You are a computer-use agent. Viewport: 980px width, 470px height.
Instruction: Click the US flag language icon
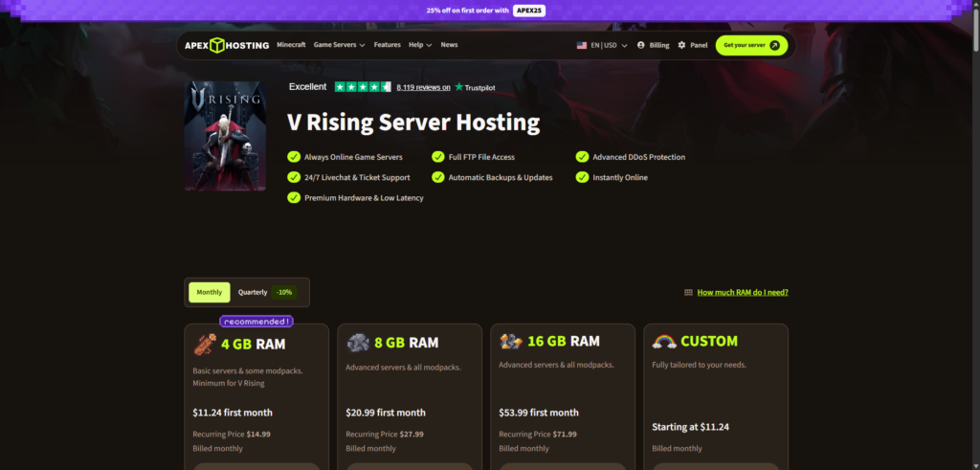[581, 45]
